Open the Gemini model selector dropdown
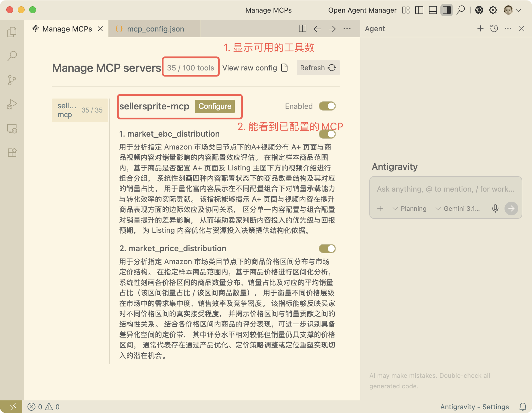 point(458,209)
